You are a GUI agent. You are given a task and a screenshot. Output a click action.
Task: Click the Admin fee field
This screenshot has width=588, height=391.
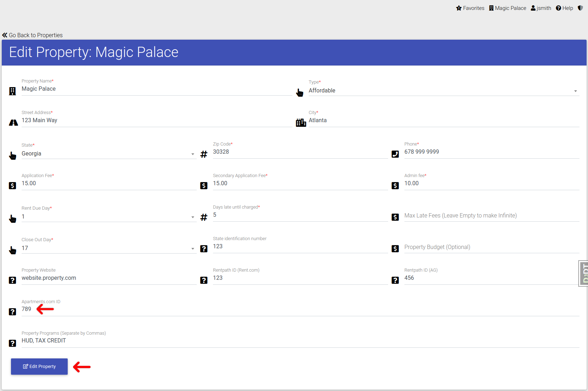coord(492,183)
